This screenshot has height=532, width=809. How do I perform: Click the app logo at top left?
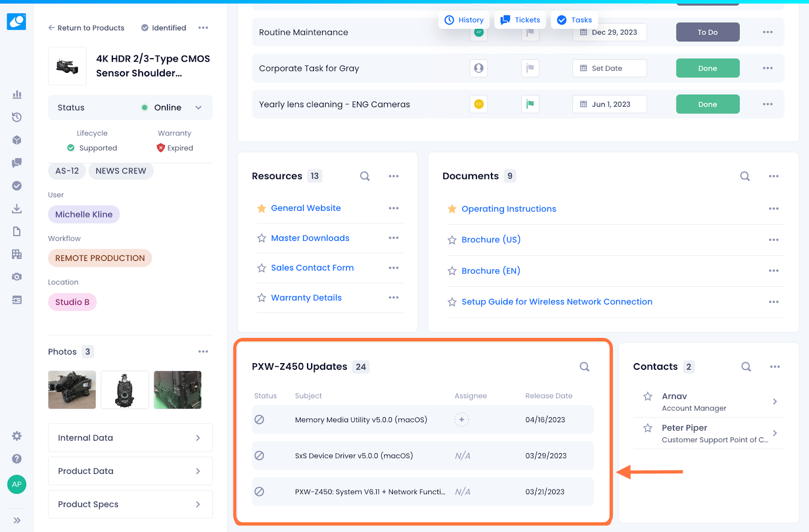point(17,21)
